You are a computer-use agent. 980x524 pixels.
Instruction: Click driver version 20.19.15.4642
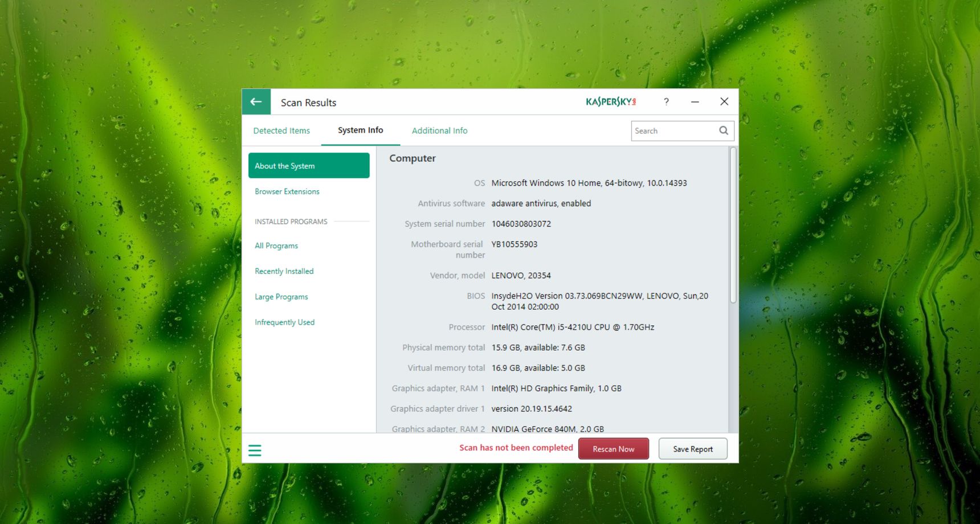[532, 409]
